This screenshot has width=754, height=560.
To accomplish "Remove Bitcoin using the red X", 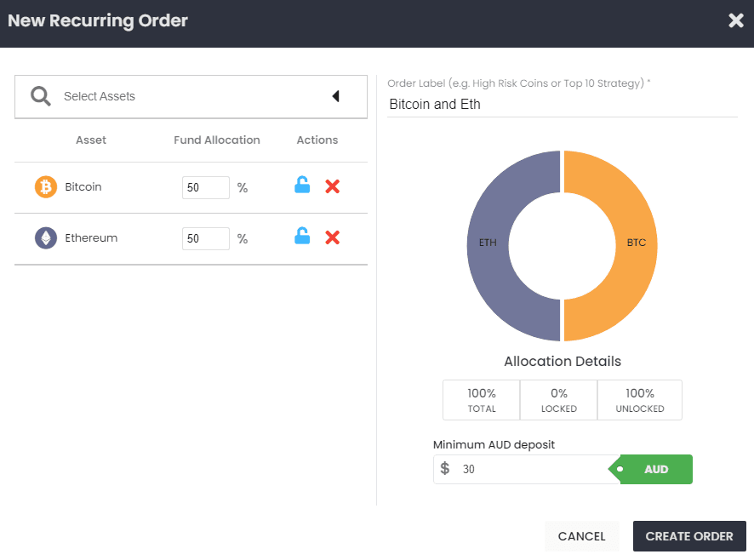I will click(x=333, y=186).
